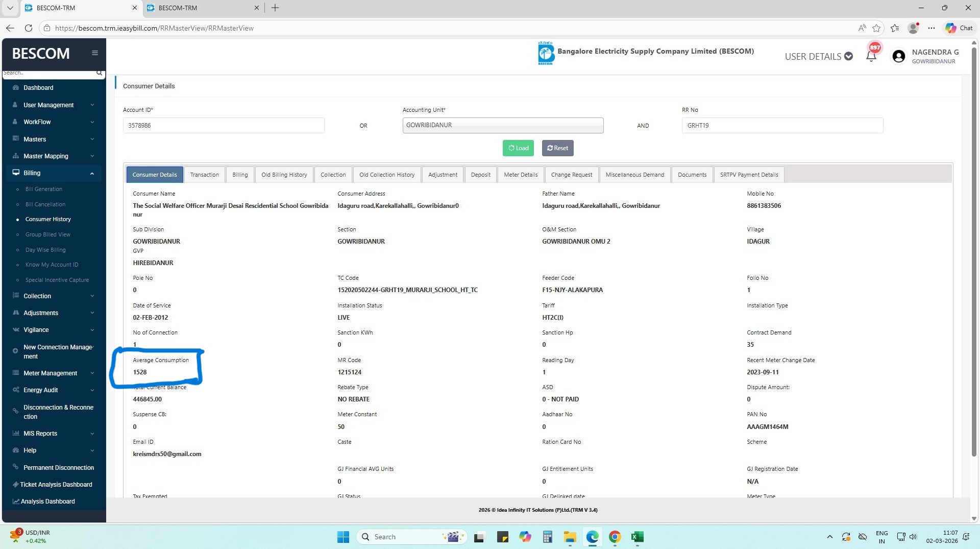Add page to favorites star icon
Screen dimensions: 980x549
pos(876,28)
